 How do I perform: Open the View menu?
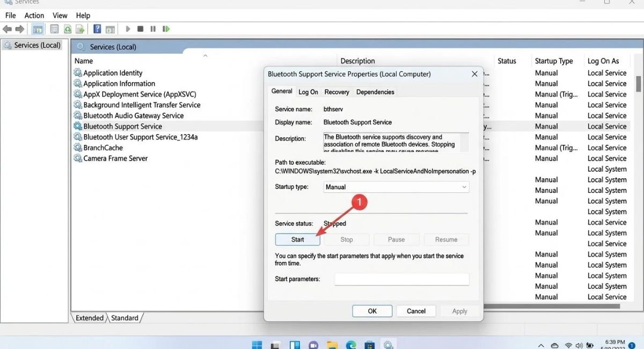coord(60,16)
